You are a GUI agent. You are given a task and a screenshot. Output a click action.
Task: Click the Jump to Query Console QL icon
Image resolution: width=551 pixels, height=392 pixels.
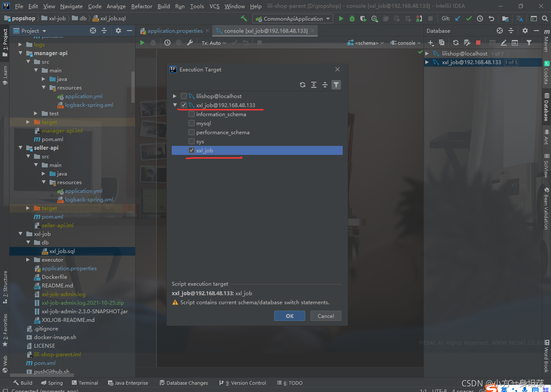click(x=515, y=43)
